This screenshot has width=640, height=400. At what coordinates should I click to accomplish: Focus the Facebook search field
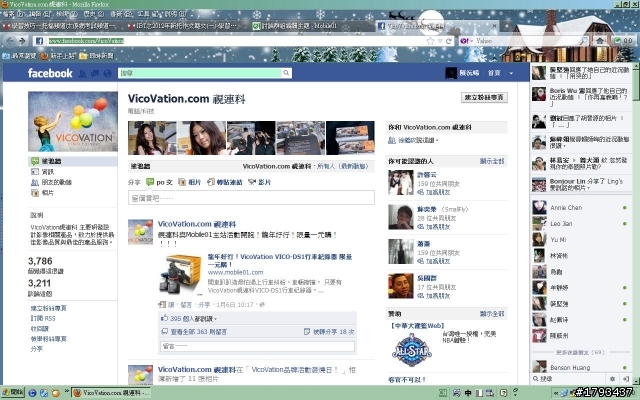[200, 73]
